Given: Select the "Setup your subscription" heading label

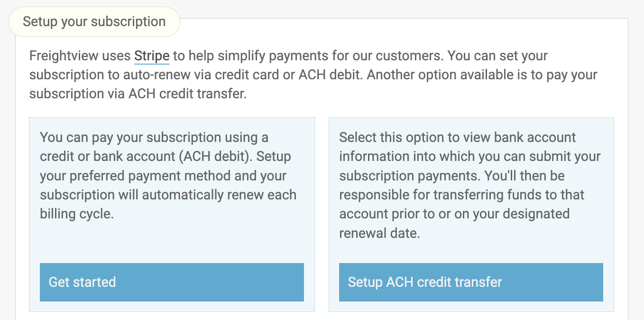Looking at the screenshot, I should [94, 22].
